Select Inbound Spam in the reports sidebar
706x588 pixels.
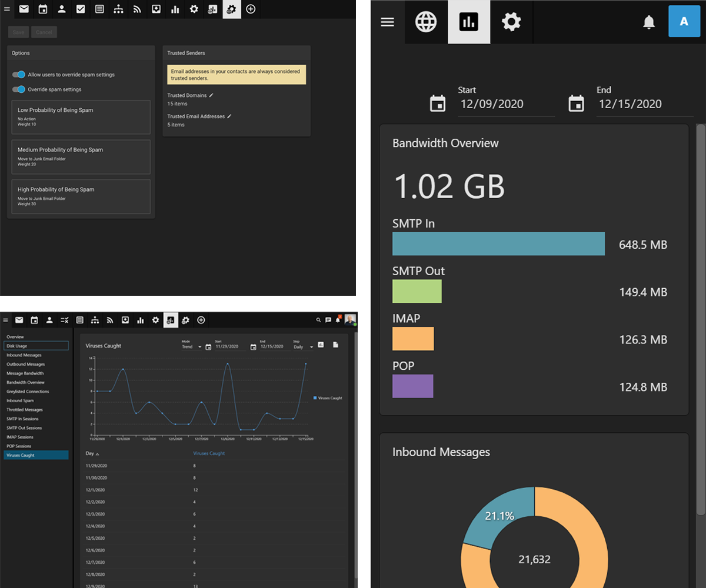click(x=20, y=400)
